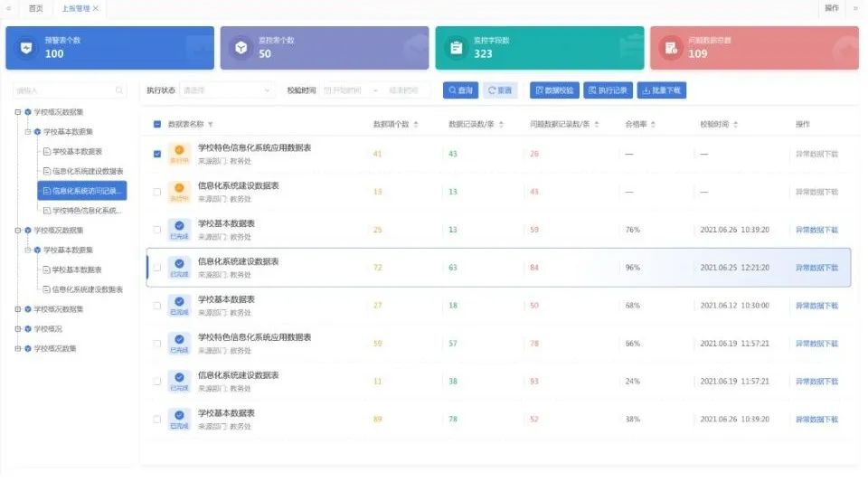The height and width of the screenshot is (482, 868).
Task: Uncheck the 学校特色信息化系统应用数据表 first row checkbox
Action: (157, 154)
